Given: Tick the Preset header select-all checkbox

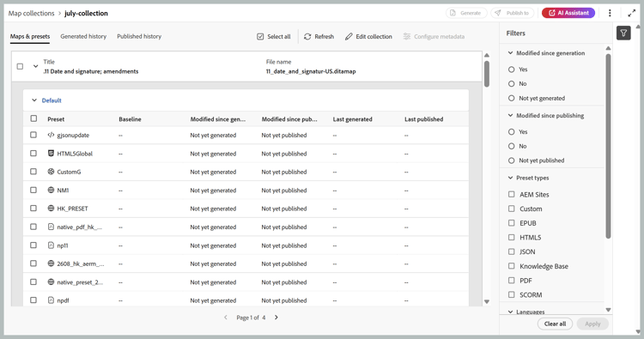Looking at the screenshot, I should 33,118.
